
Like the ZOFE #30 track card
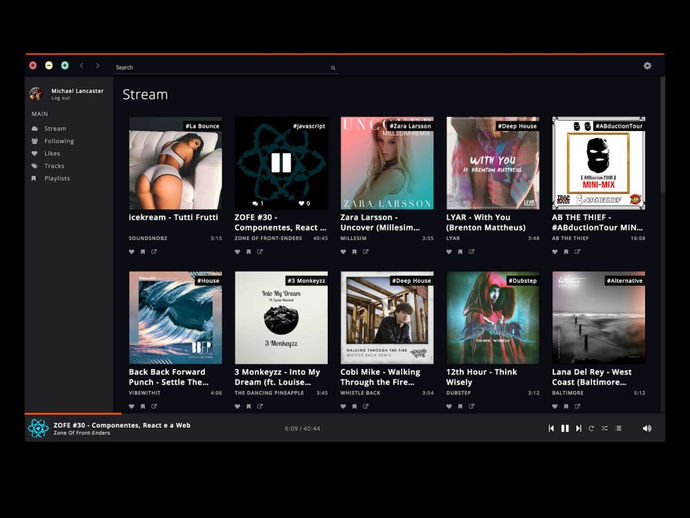(x=237, y=252)
